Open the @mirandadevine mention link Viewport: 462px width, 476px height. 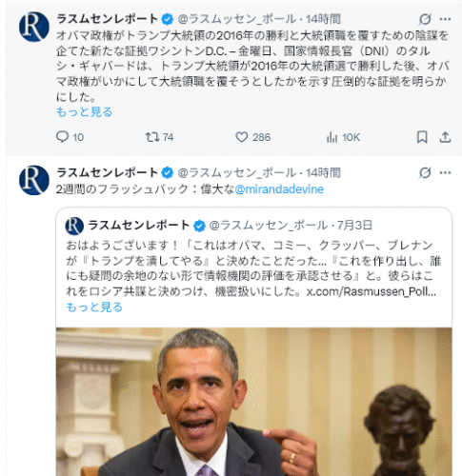[279, 189]
